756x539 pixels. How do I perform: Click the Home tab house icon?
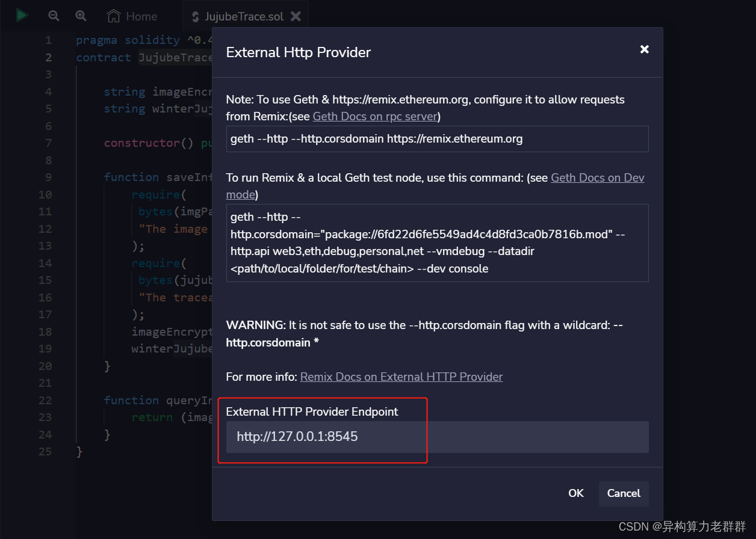pyautogui.click(x=113, y=16)
